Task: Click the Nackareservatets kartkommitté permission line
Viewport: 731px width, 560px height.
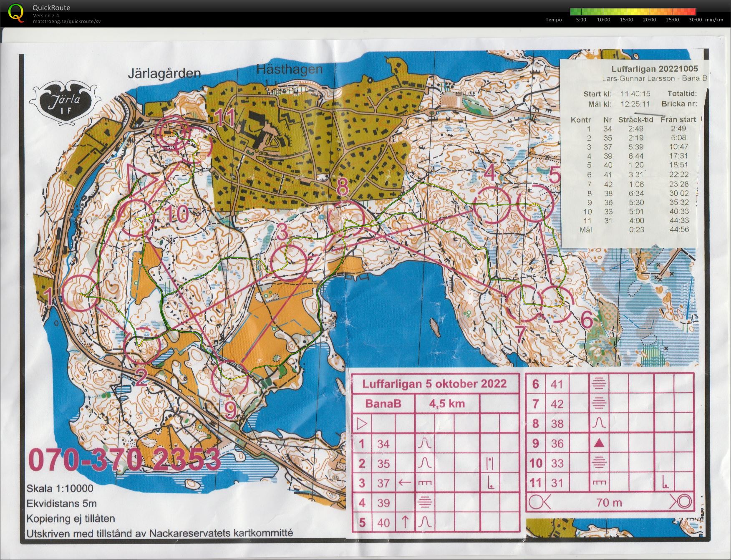Action: 160,533
